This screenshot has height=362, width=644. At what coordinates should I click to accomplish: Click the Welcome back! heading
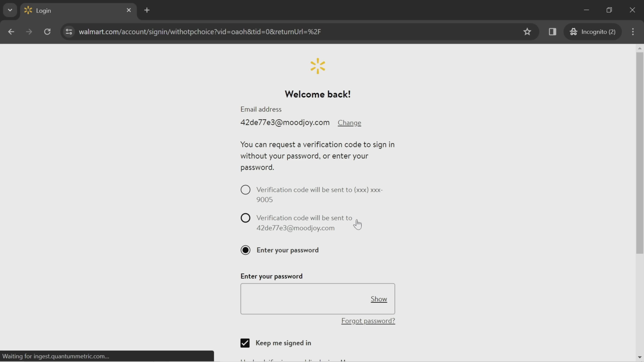(x=318, y=94)
